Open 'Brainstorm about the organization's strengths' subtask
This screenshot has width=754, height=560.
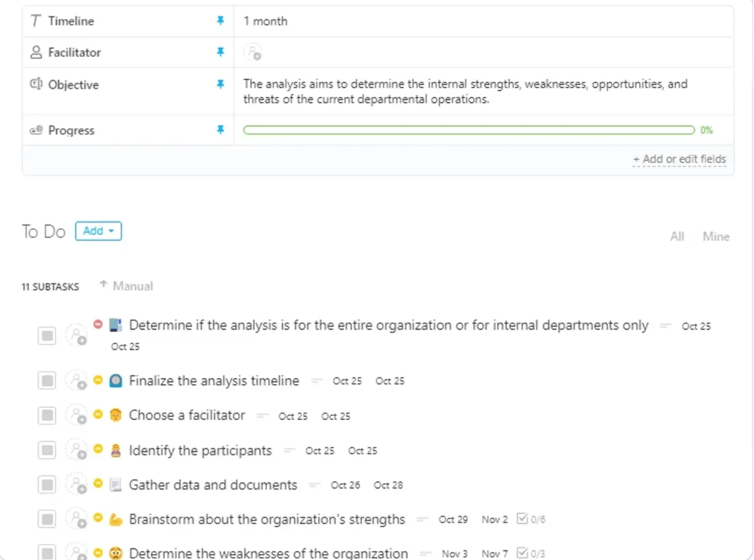point(267,519)
